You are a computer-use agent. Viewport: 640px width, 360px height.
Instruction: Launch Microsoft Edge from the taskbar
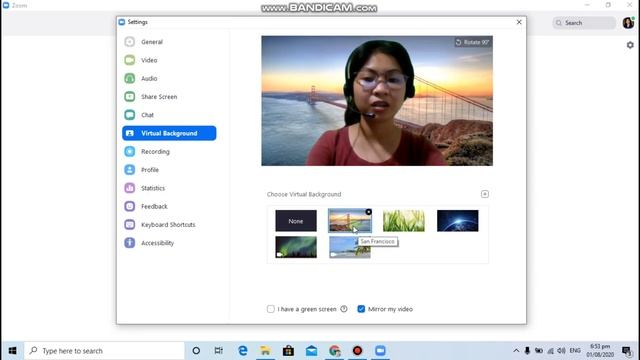point(243,351)
